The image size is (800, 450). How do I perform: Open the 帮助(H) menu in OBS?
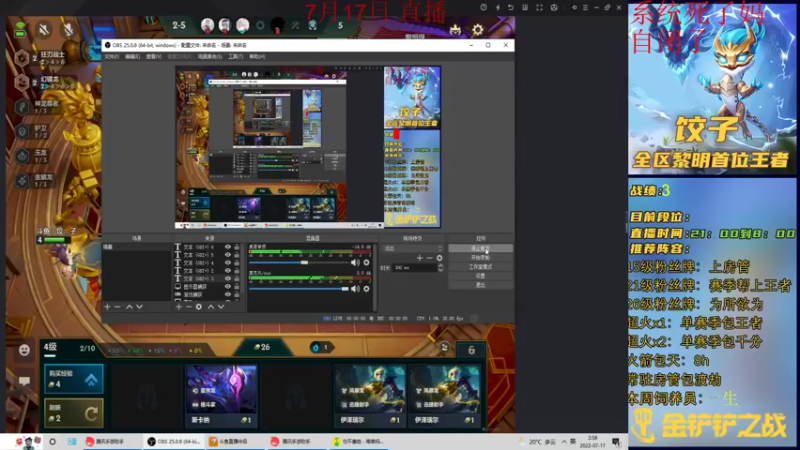coord(257,57)
